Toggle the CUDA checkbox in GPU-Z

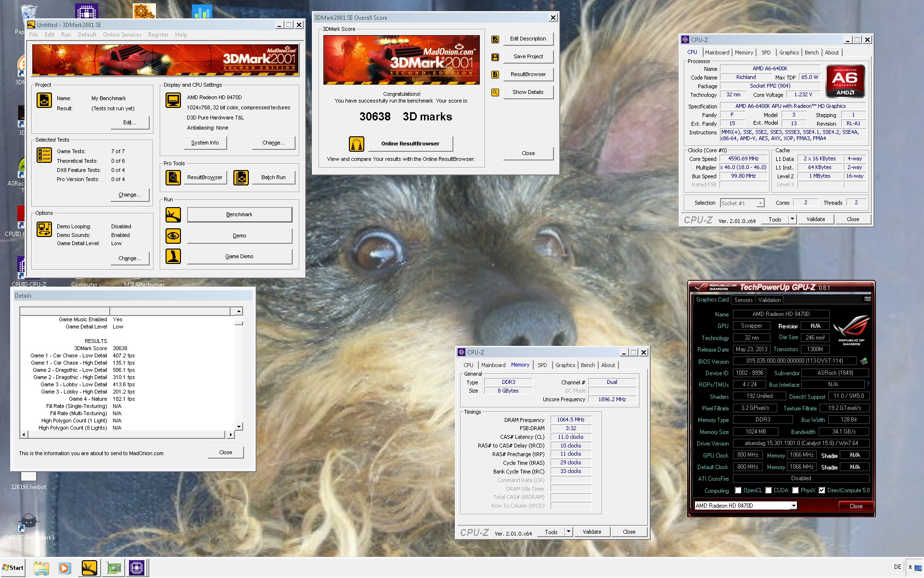769,490
